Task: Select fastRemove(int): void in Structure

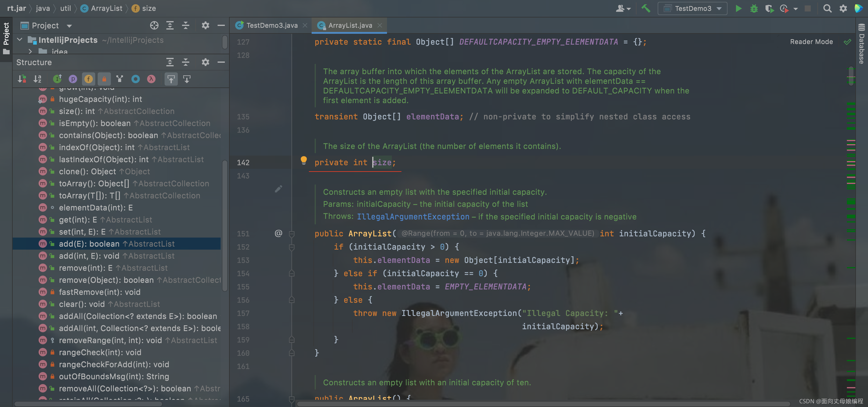Action: pos(99,292)
